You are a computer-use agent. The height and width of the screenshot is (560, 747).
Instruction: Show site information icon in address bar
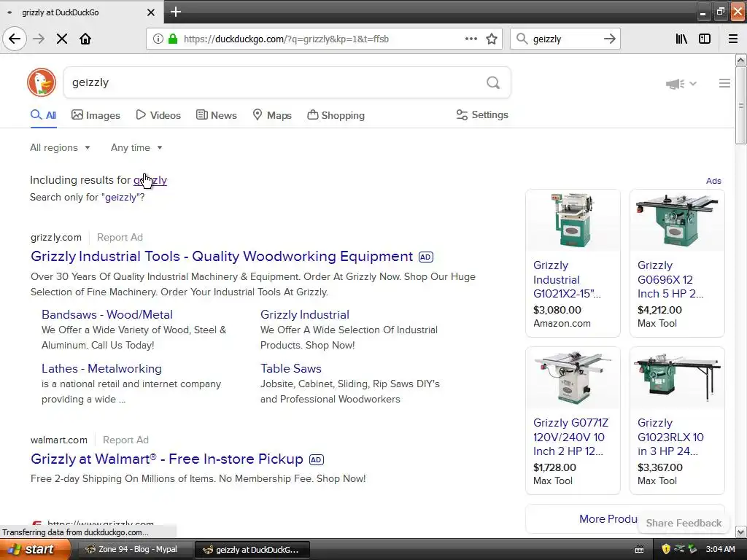(x=158, y=39)
